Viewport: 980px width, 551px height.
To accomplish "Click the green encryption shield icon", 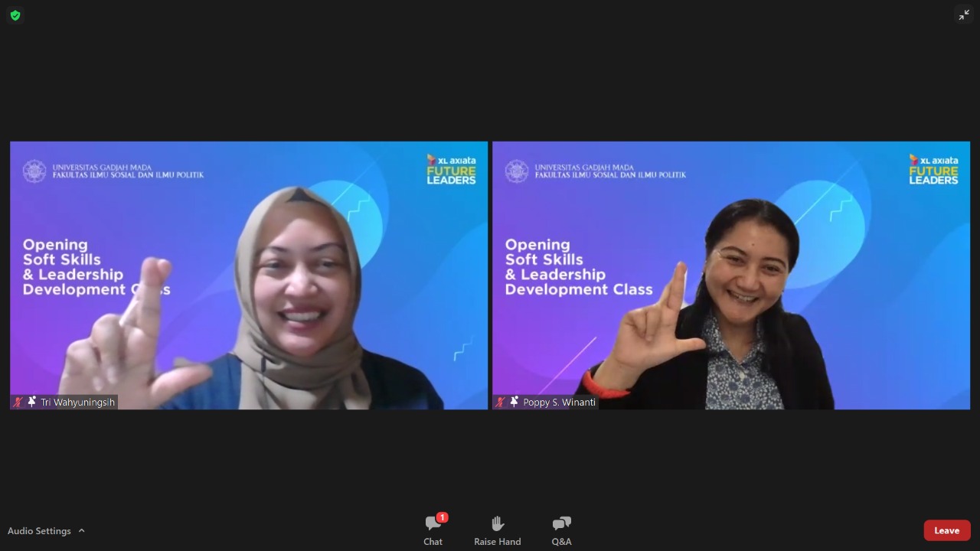I will pyautogui.click(x=15, y=15).
